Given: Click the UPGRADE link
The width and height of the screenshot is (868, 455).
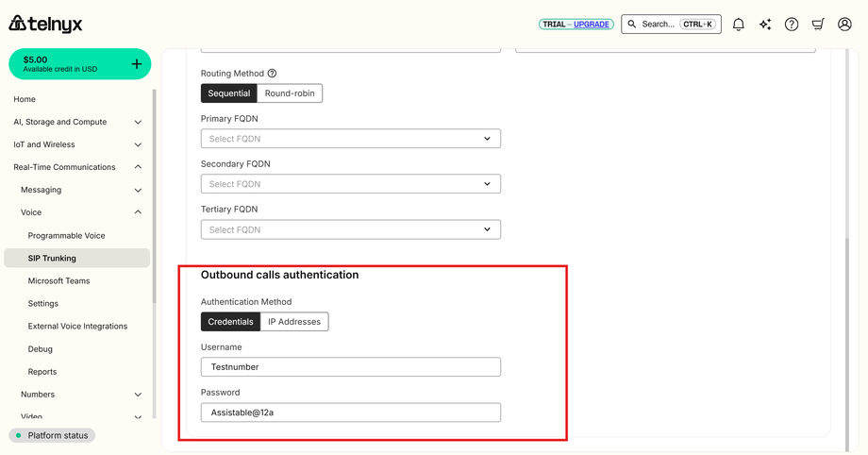Looking at the screenshot, I should (592, 25).
